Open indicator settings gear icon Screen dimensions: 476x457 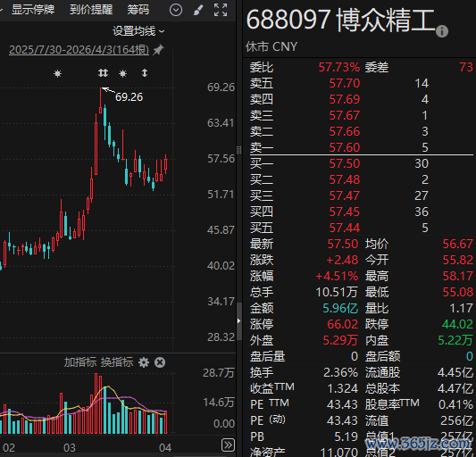coord(144,362)
